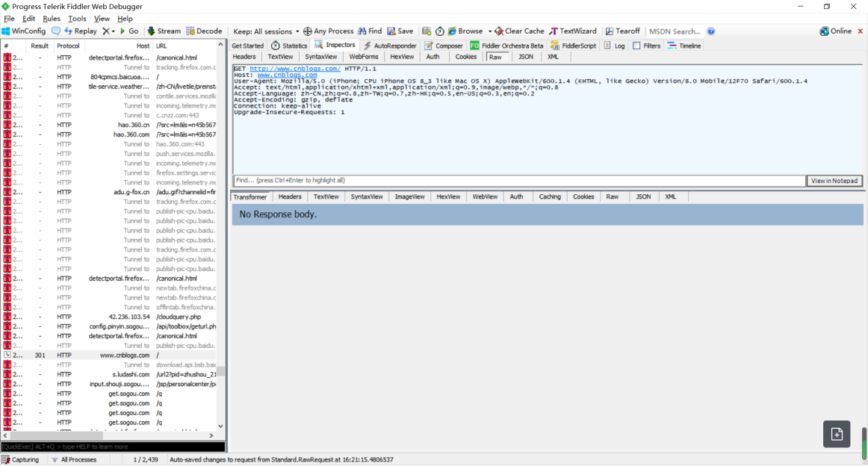Click Tearoff to detach inspectors
Screen dimensions: 868x466
pyautogui.click(x=622, y=31)
